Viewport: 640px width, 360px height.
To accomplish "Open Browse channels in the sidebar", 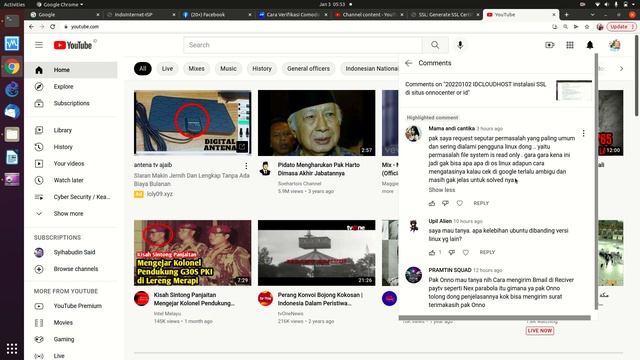I will point(71,269).
